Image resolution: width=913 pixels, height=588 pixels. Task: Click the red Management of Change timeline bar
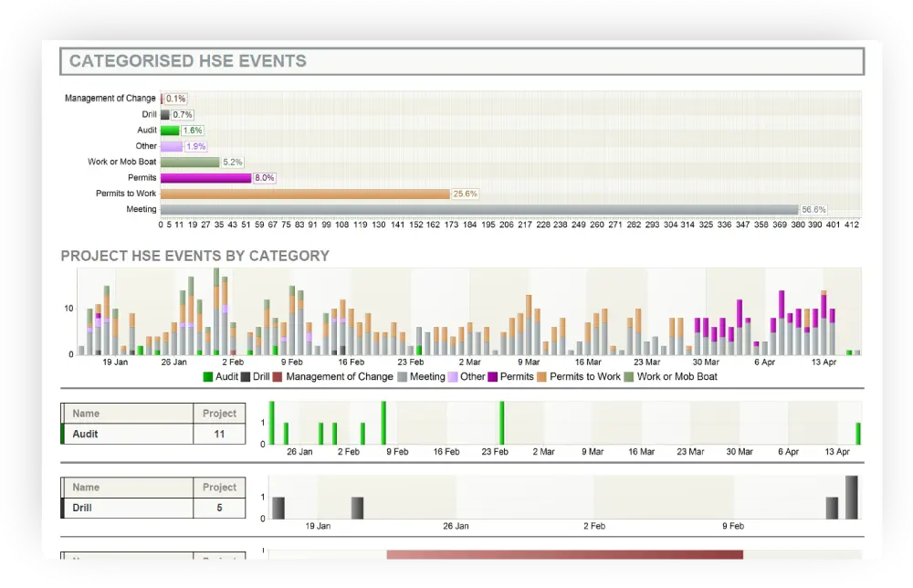point(565,555)
